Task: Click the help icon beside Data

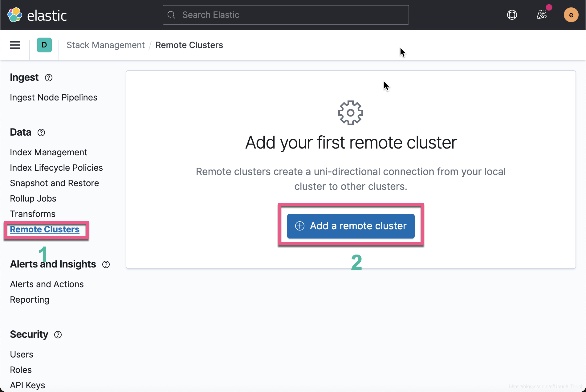Action: (41, 133)
